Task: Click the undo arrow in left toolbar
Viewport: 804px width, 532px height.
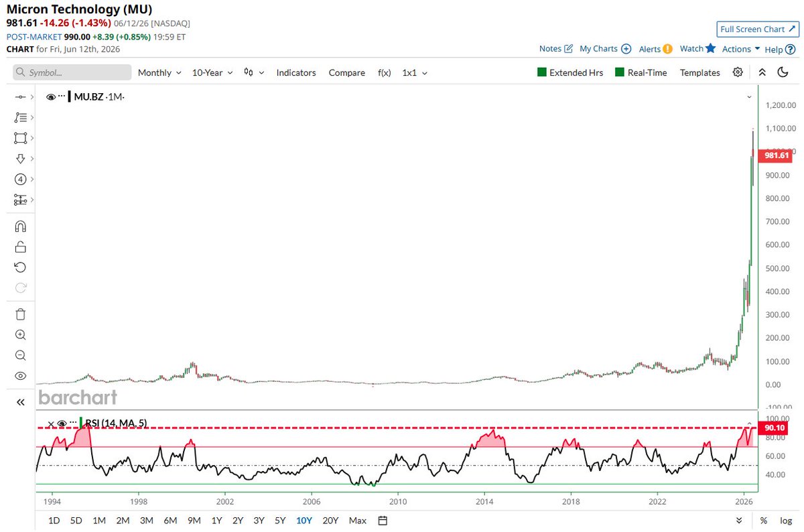Action: pyautogui.click(x=20, y=267)
